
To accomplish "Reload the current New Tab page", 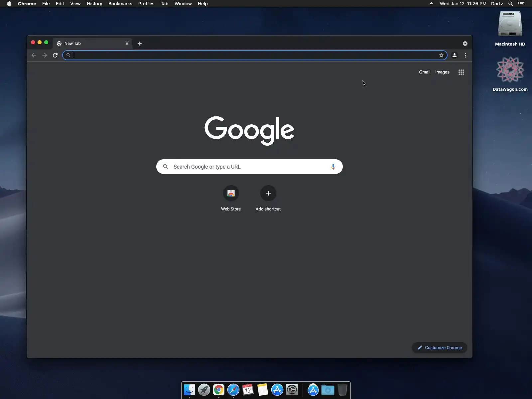I will (x=55, y=55).
